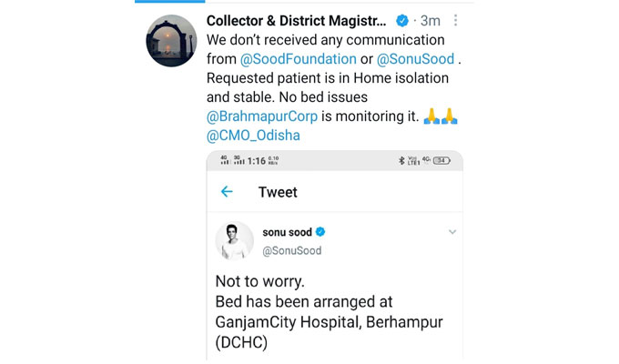
Task: Open the @SoodFoundation mention link
Action: (292, 59)
